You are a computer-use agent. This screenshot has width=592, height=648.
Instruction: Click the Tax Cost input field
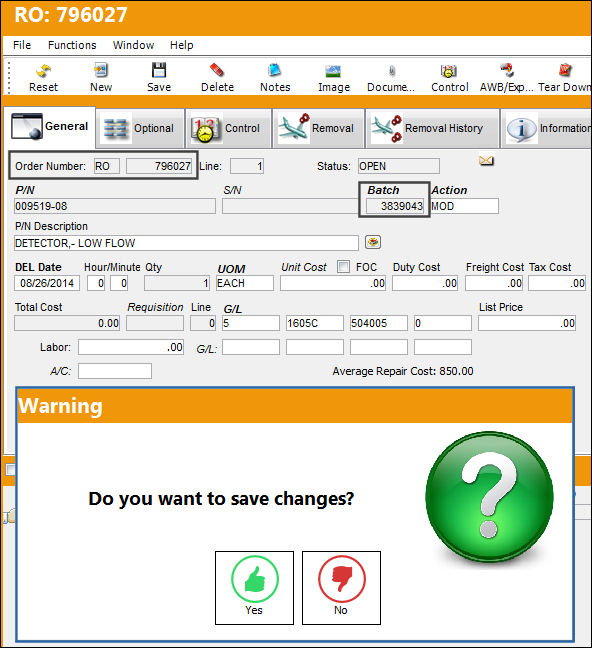pos(557,283)
